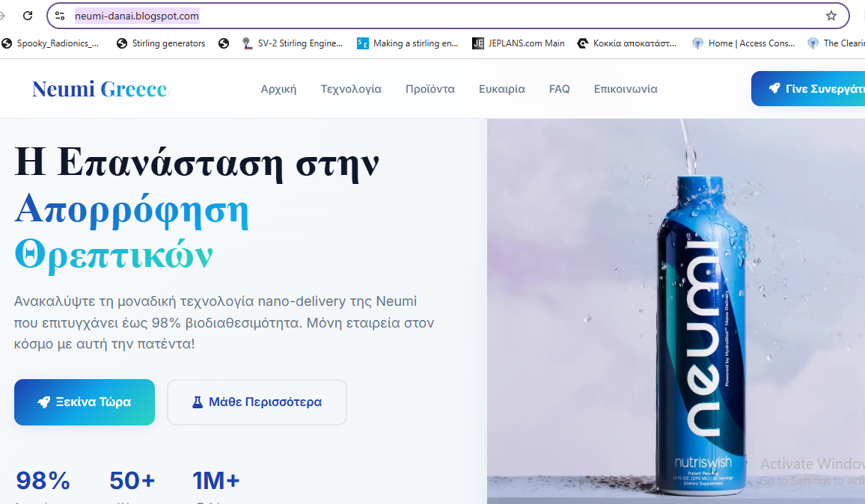
Task: Select Προϊόντα in the navigation bar
Action: coord(430,89)
